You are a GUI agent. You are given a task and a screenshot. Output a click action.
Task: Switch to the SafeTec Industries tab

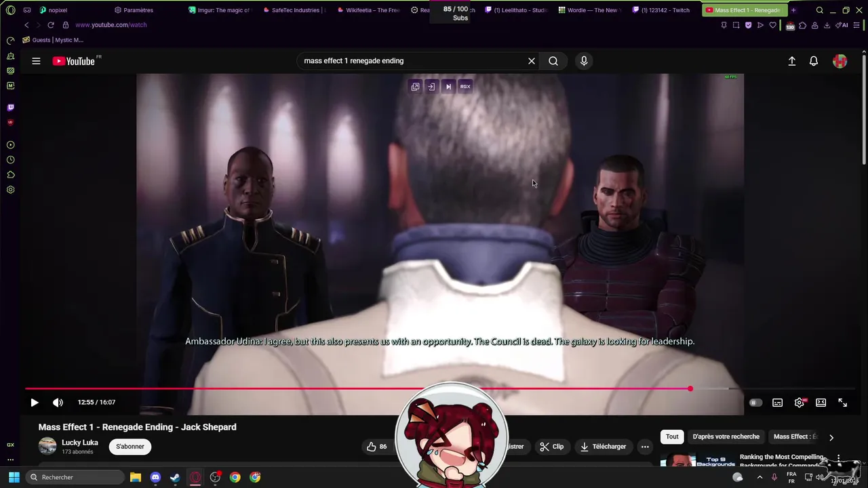(x=294, y=10)
